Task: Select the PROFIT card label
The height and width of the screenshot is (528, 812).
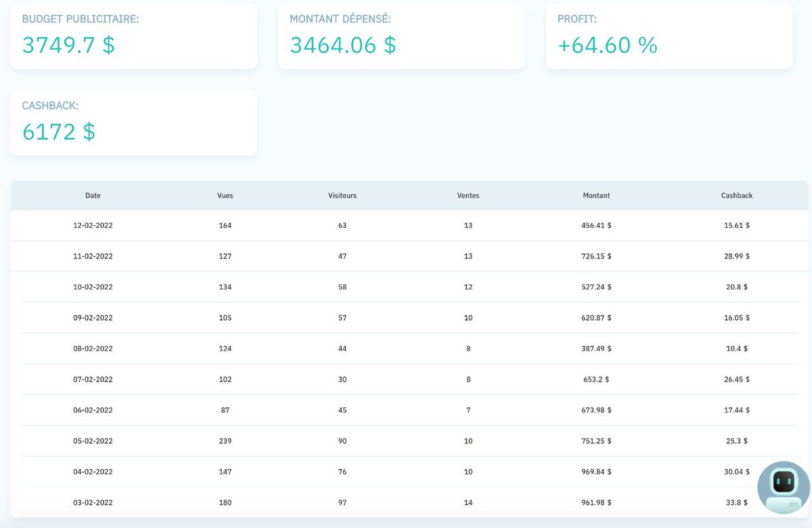Action: click(577, 19)
